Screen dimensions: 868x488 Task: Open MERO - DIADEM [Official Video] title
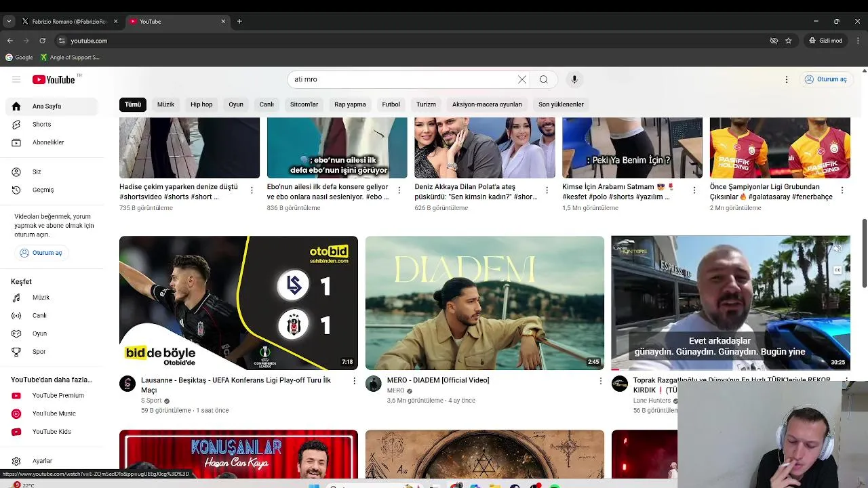click(x=438, y=380)
